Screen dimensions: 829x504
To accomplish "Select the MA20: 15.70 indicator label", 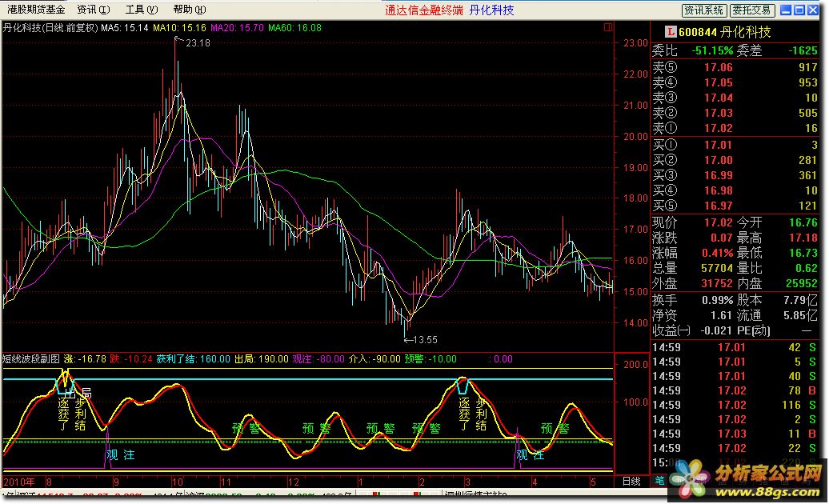I will pos(237,27).
